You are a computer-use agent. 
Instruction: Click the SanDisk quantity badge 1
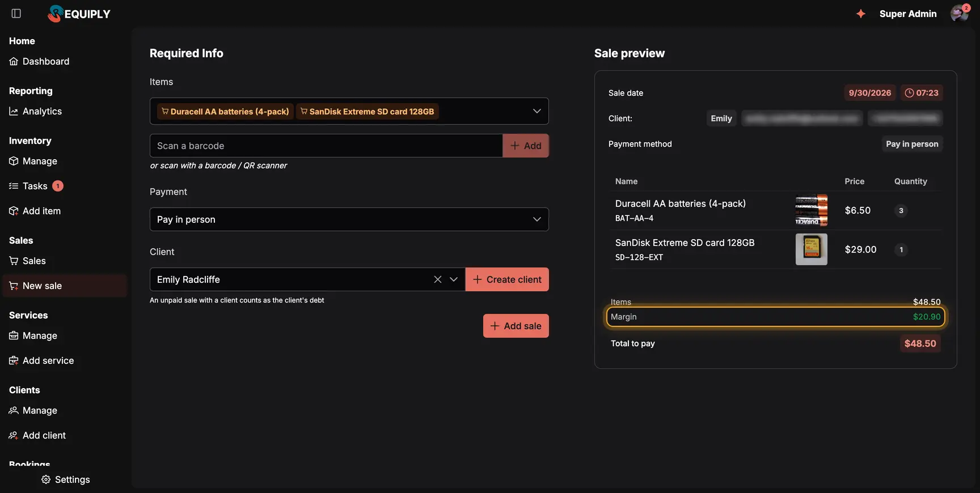901,250
